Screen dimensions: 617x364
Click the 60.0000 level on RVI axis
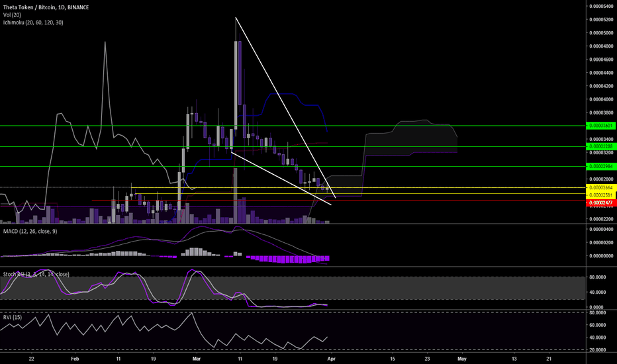(x=597, y=325)
